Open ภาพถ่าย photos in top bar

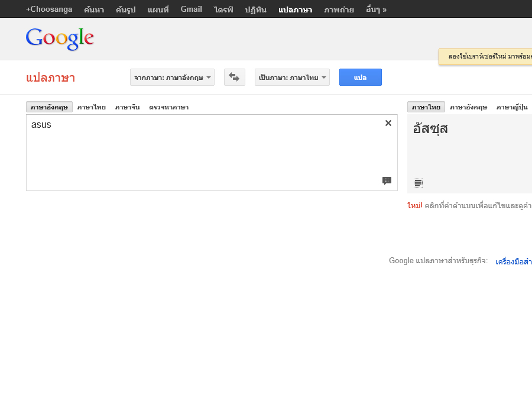click(339, 9)
